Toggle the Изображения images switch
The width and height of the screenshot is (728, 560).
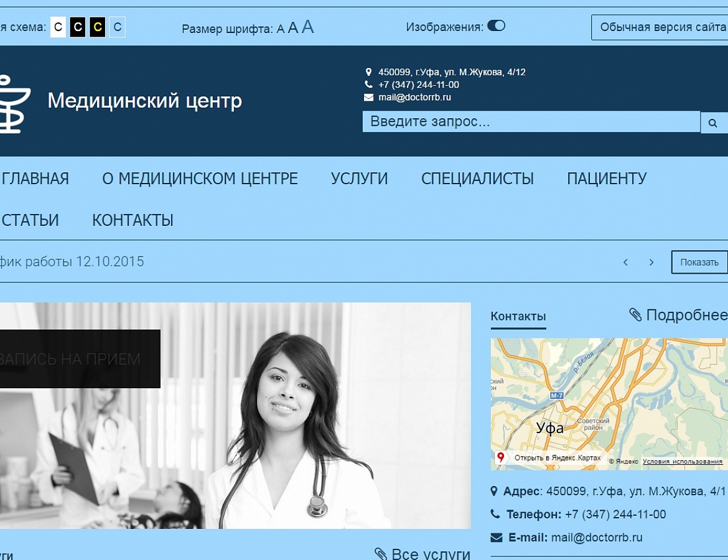click(496, 26)
